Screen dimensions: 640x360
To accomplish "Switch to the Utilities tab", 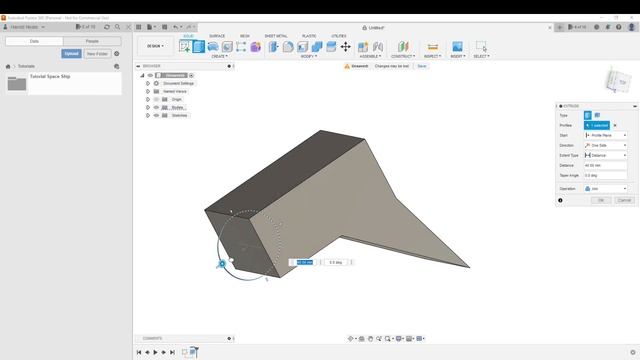I will [x=338, y=36].
